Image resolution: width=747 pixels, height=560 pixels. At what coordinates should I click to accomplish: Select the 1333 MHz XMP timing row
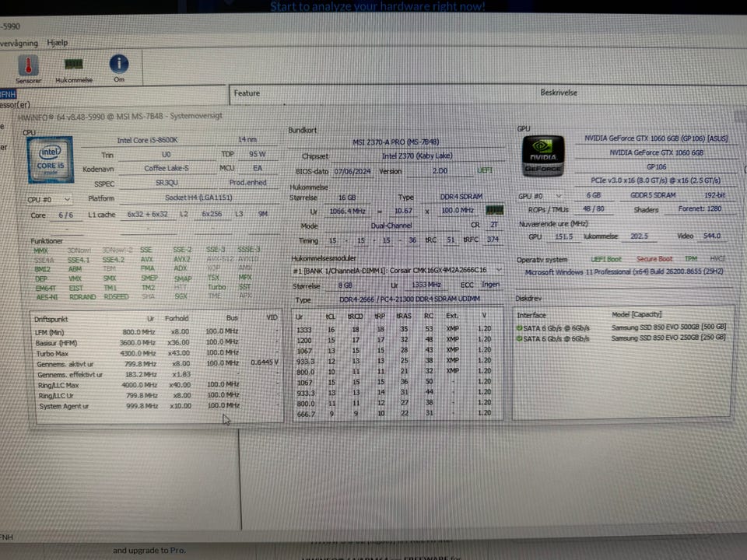[x=394, y=329]
